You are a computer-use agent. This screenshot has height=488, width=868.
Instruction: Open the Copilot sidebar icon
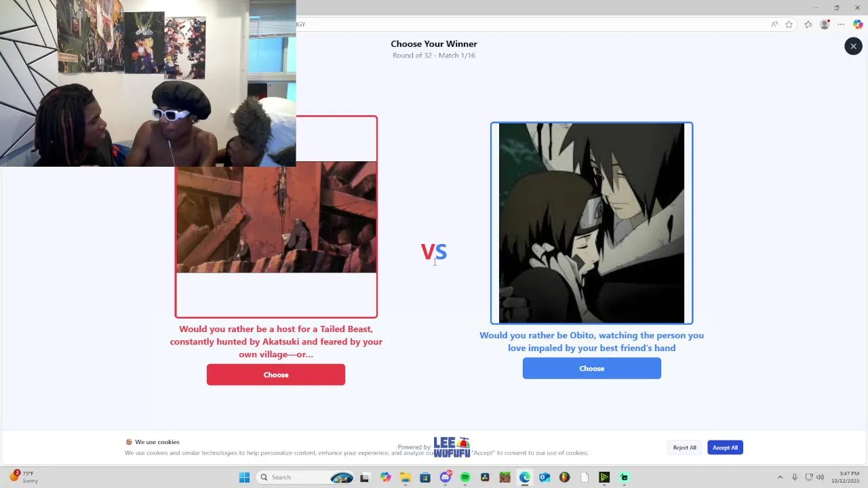(x=858, y=24)
